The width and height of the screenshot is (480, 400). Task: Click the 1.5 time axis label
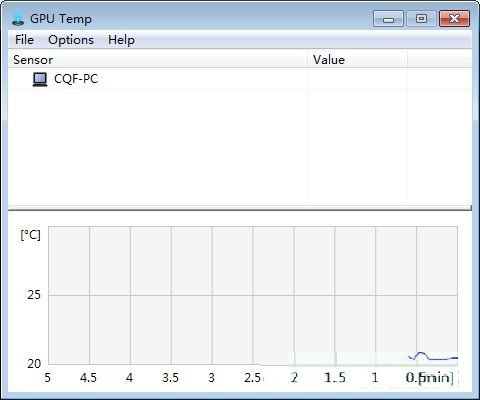(x=335, y=378)
